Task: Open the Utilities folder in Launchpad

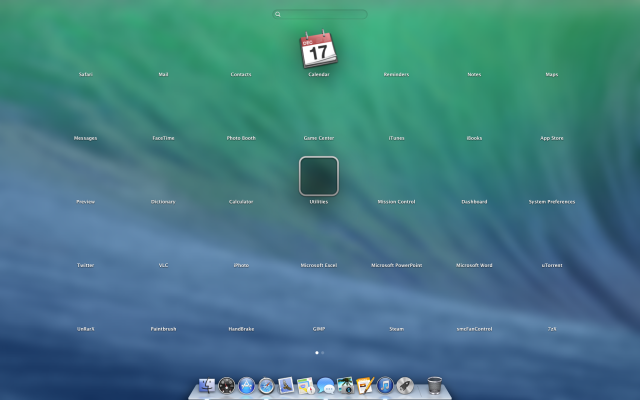Action: tap(319, 176)
